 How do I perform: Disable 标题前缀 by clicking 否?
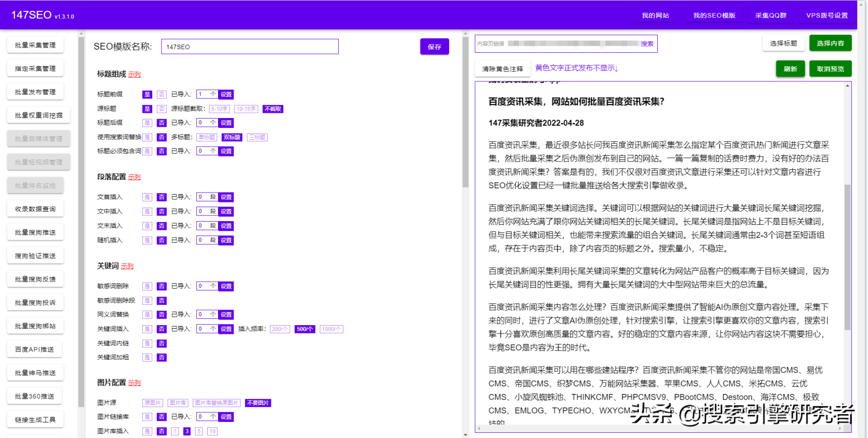162,94
